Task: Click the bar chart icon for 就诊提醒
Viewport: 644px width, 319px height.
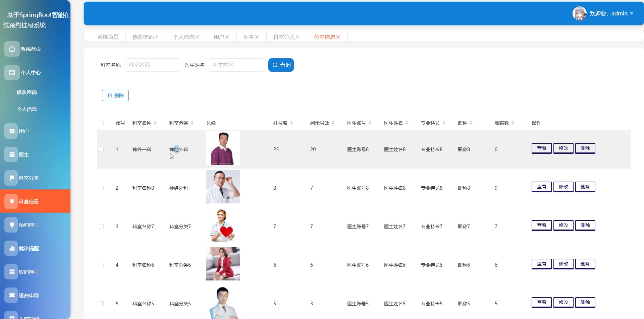Action: (x=12, y=248)
